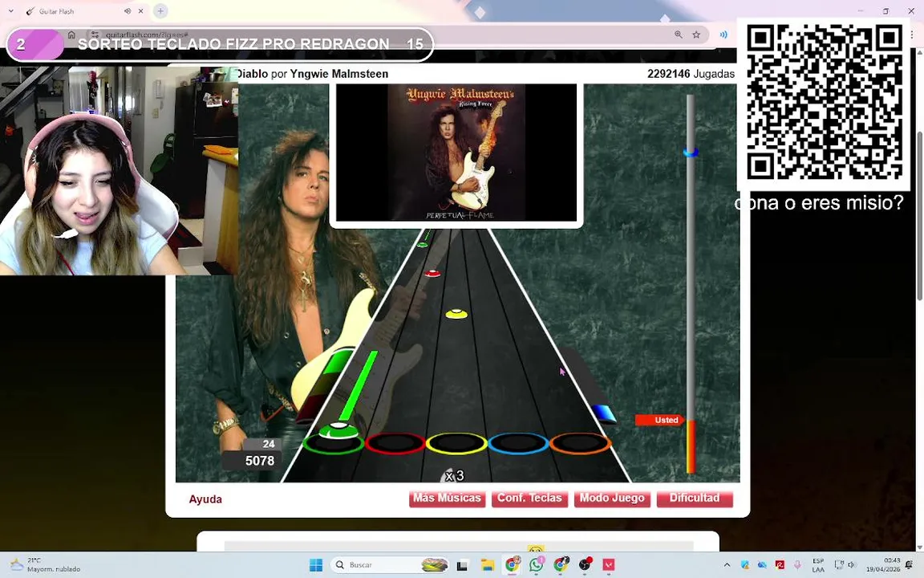Open the Modo Juego button

click(x=612, y=499)
